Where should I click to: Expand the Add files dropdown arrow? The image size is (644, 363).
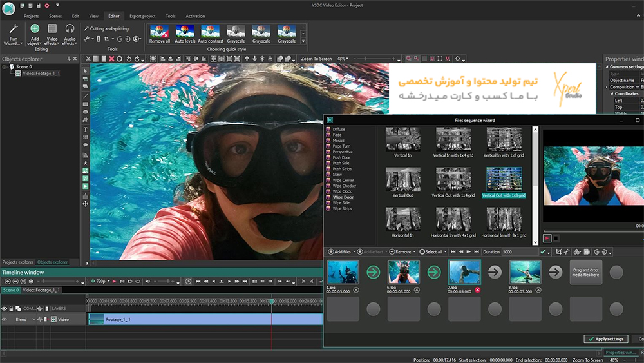pyautogui.click(x=354, y=251)
